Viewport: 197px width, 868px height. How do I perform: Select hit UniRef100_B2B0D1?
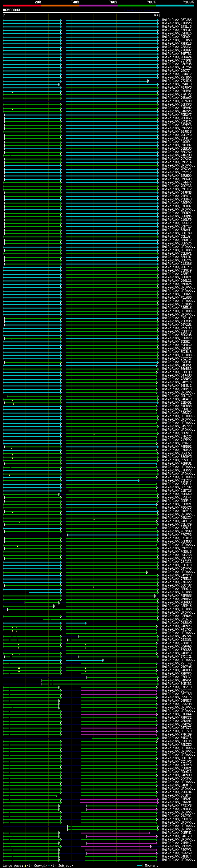click(x=177, y=403)
